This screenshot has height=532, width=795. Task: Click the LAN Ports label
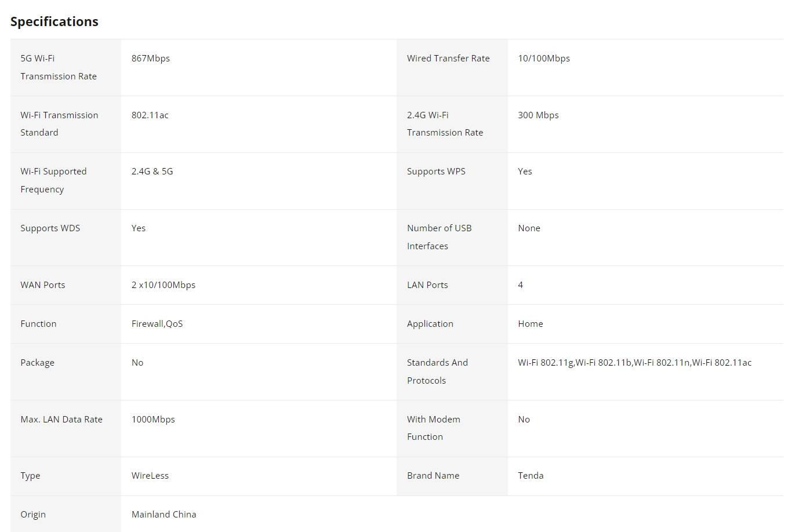[427, 285]
